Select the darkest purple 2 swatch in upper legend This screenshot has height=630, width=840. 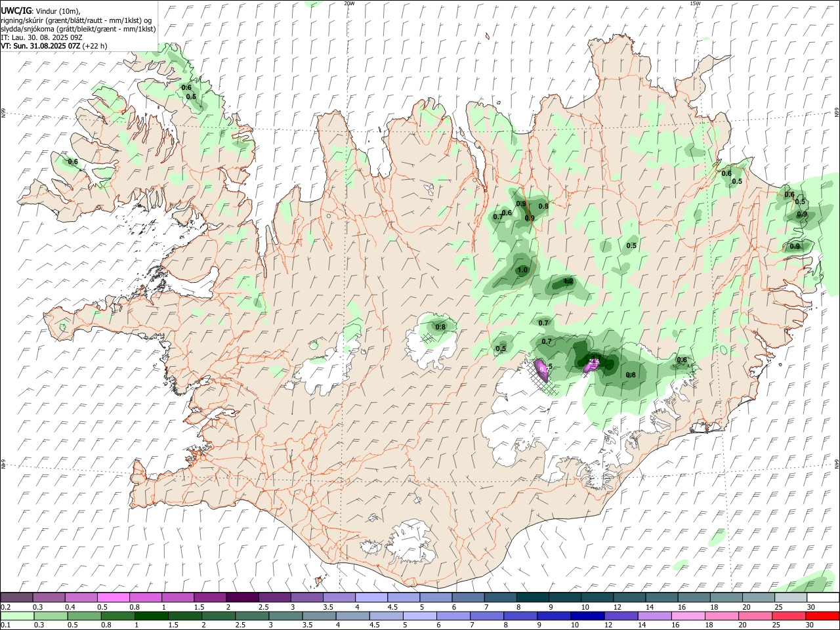click(242, 598)
